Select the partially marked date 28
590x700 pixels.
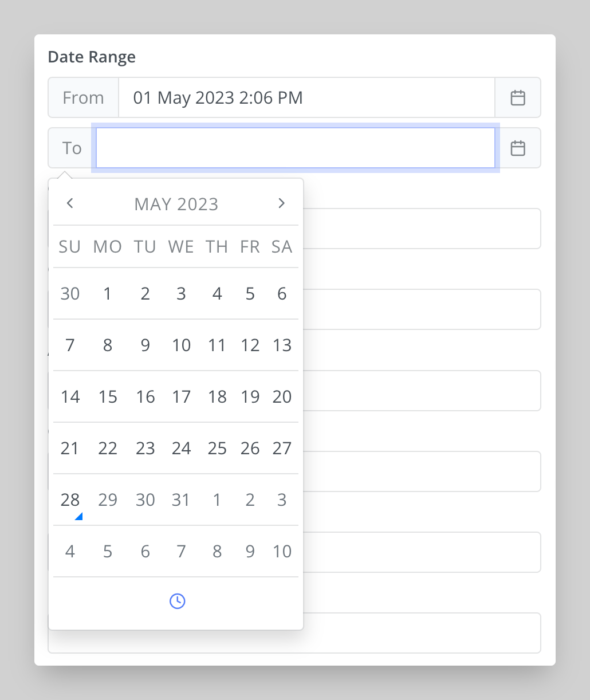70,500
